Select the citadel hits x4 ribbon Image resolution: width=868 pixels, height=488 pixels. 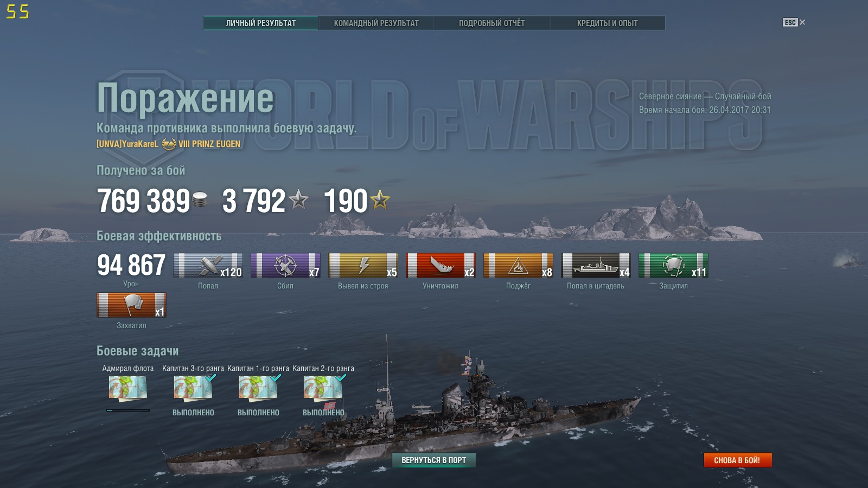pyautogui.click(x=596, y=266)
